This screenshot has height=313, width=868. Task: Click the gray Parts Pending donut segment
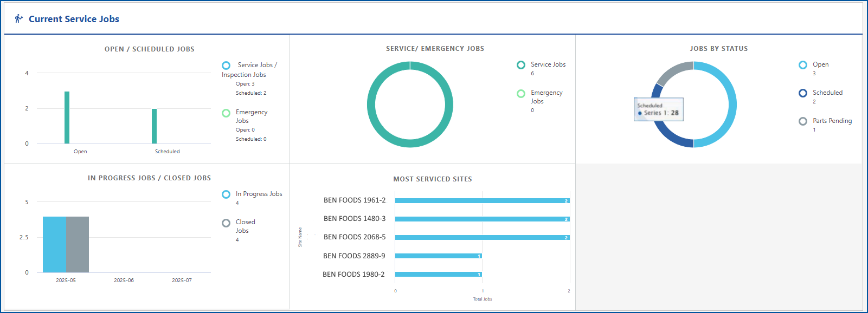pyautogui.click(x=672, y=72)
